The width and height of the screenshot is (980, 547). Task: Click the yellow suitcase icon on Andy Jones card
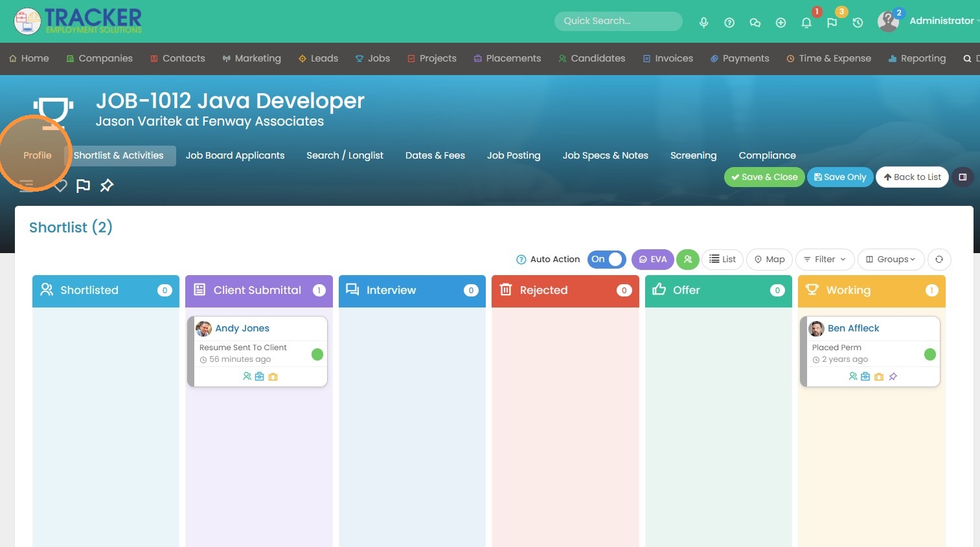pos(273,376)
